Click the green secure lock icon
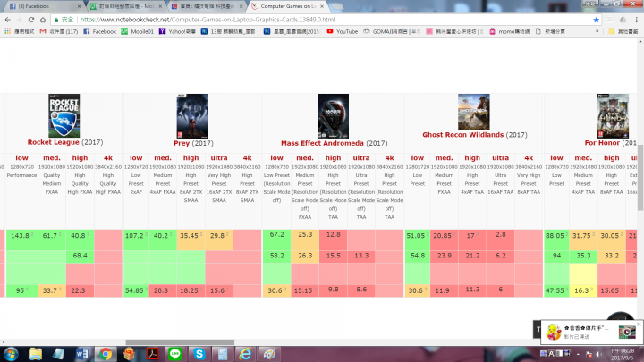The width and height of the screenshot is (644, 362). (56, 20)
